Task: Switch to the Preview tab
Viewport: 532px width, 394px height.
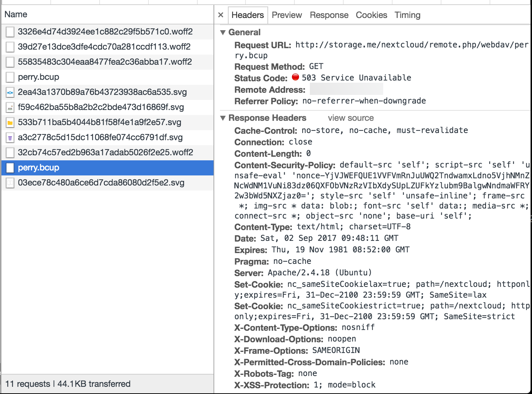Action: point(286,15)
